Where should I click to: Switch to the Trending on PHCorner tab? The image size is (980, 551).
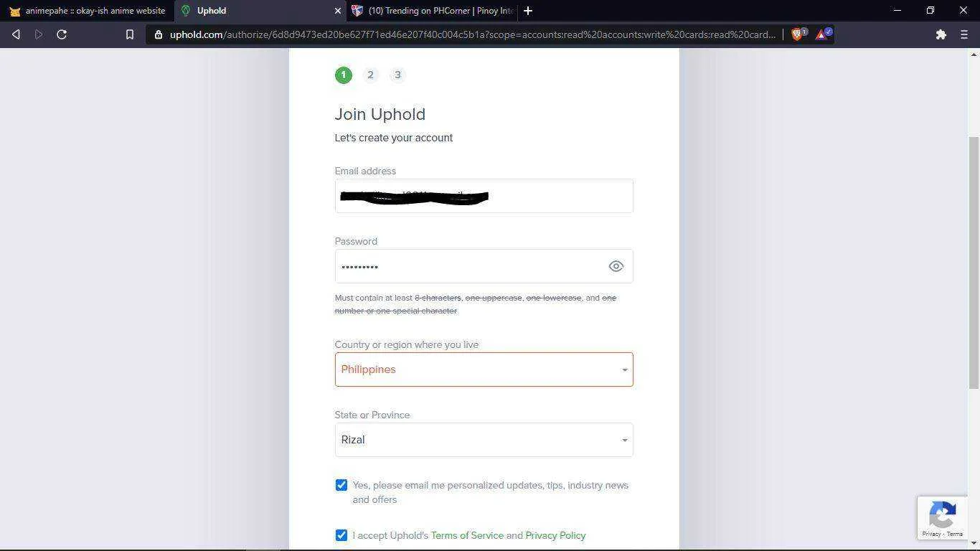[432, 11]
